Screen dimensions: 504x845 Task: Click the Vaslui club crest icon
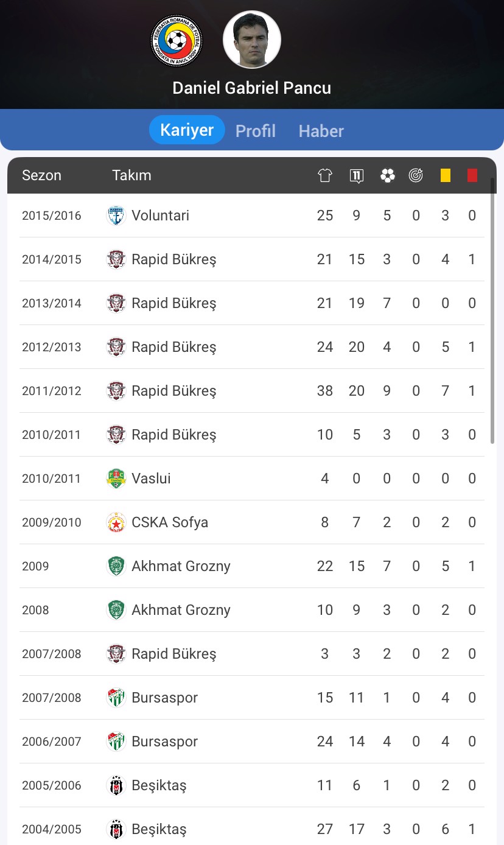[x=116, y=479]
